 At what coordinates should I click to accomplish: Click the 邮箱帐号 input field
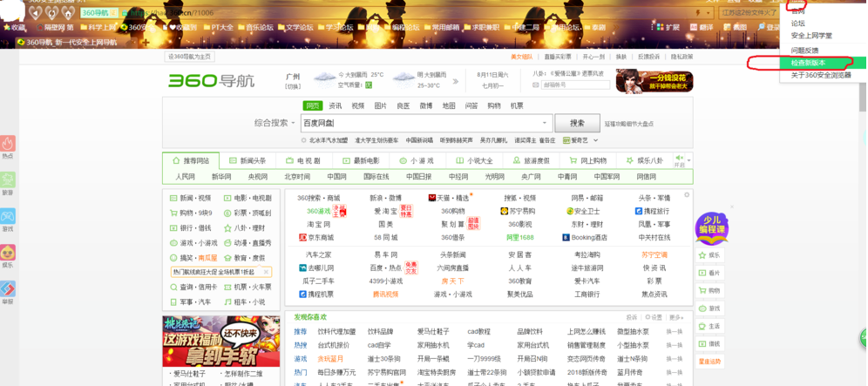576,85
